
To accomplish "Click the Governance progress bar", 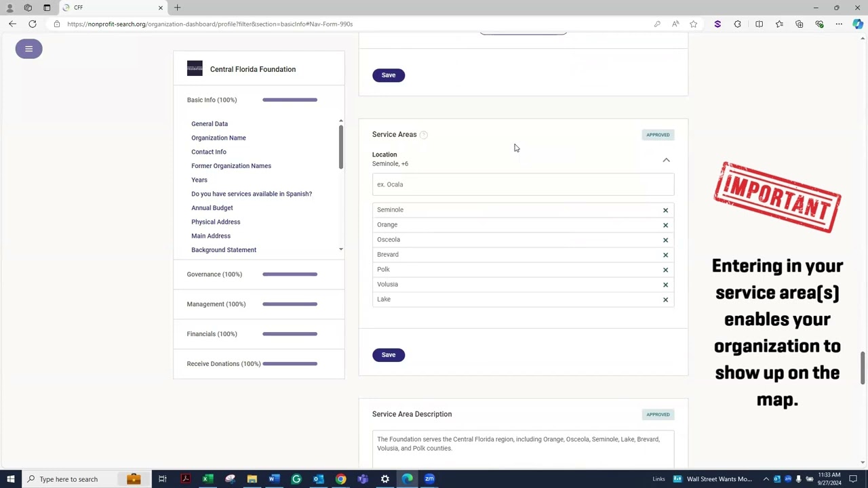I will click(290, 274).
